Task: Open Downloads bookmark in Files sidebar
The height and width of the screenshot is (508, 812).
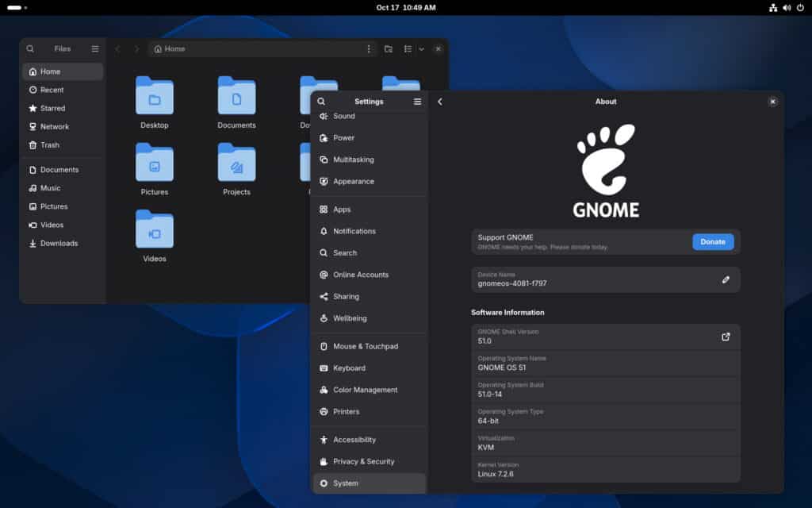Action: click(x=63, y=243)
